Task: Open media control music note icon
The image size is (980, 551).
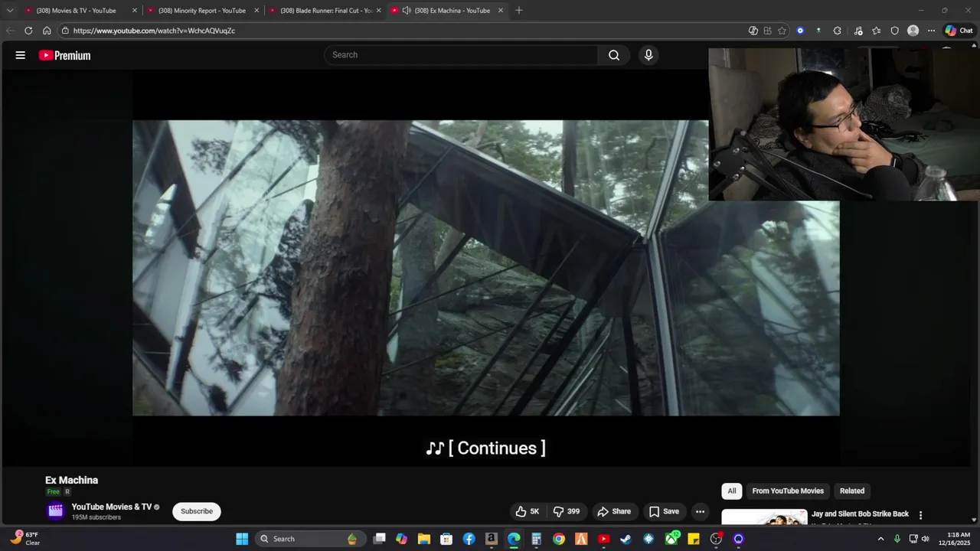Action: tap(857, 31)
